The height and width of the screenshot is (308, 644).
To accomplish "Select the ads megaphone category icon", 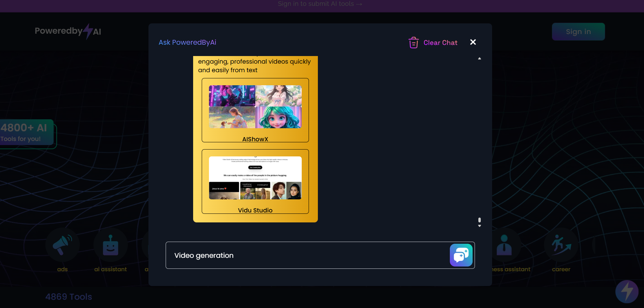I will 63,245.
